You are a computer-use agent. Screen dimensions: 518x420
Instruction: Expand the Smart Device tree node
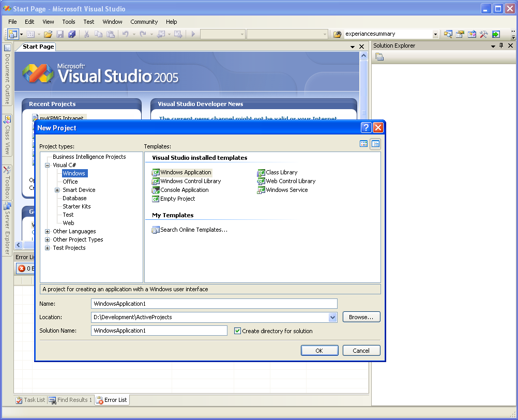click(57, 190)
